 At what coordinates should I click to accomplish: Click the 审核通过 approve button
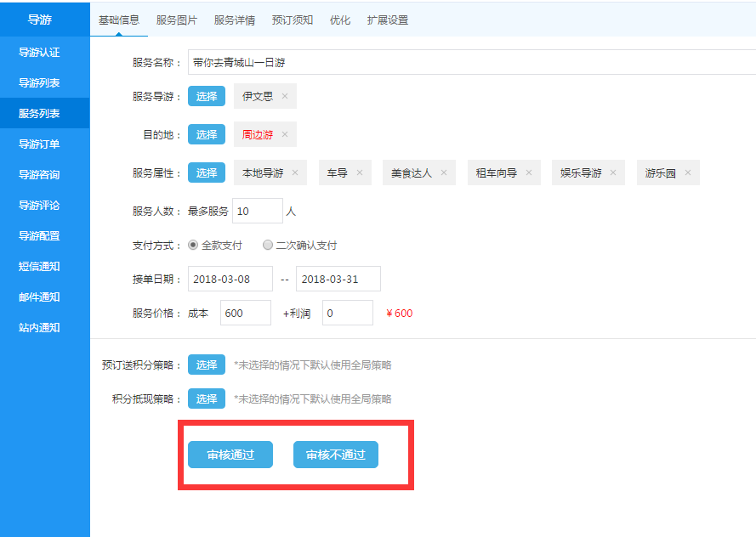tap(230, 455)
